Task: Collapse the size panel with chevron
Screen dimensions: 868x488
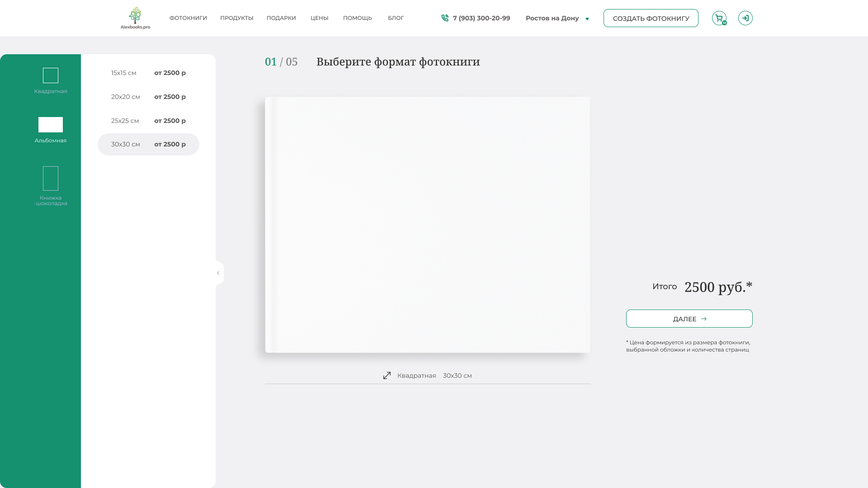Action: 218,273
